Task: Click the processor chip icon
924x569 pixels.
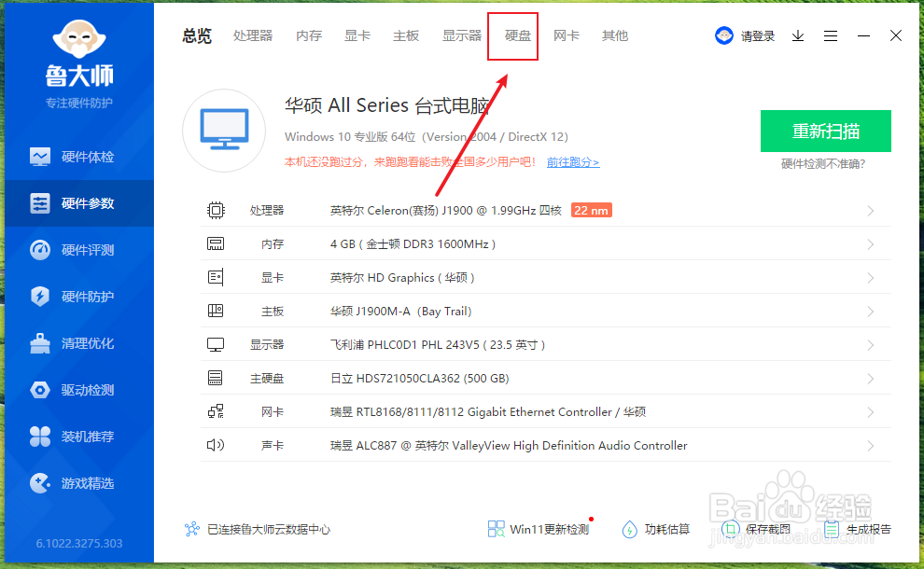Action: click(x=216, y=210)
